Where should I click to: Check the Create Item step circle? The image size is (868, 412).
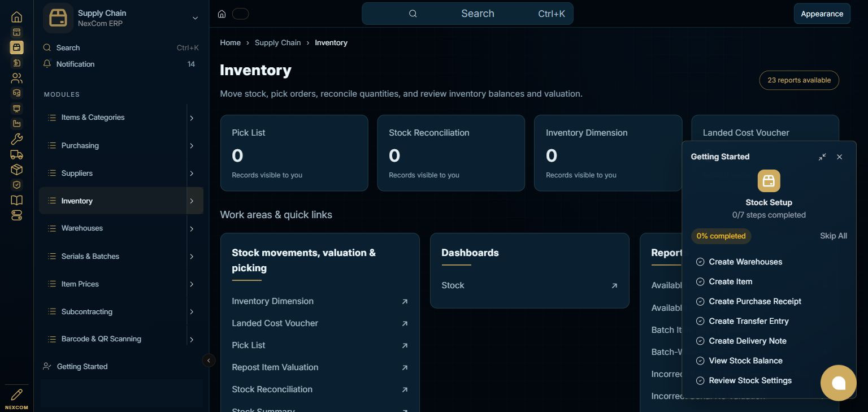[700, 281]
